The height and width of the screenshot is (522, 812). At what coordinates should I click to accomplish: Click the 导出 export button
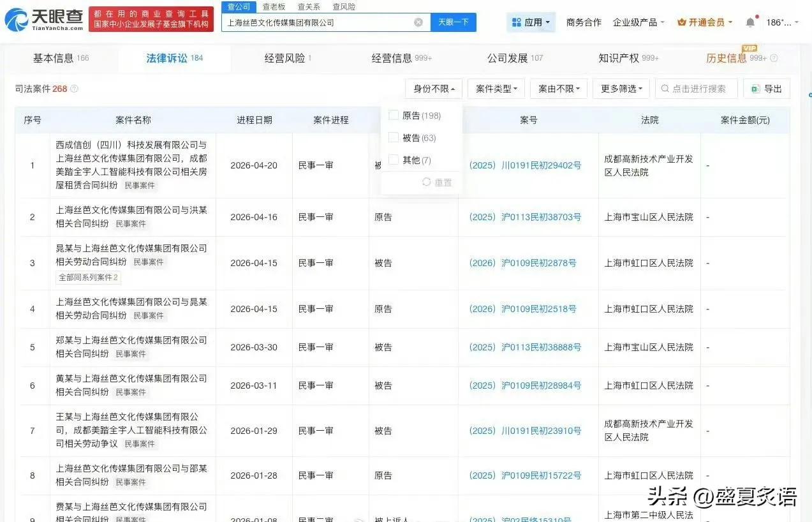767,89
